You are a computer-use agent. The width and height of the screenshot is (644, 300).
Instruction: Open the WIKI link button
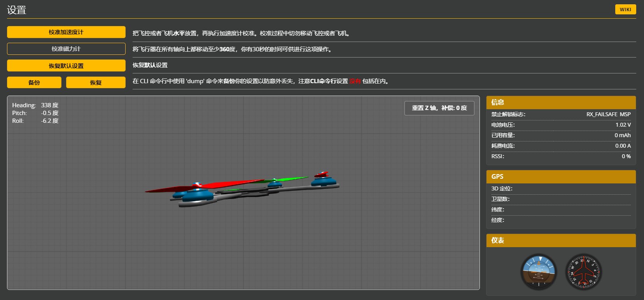[625, 9]
